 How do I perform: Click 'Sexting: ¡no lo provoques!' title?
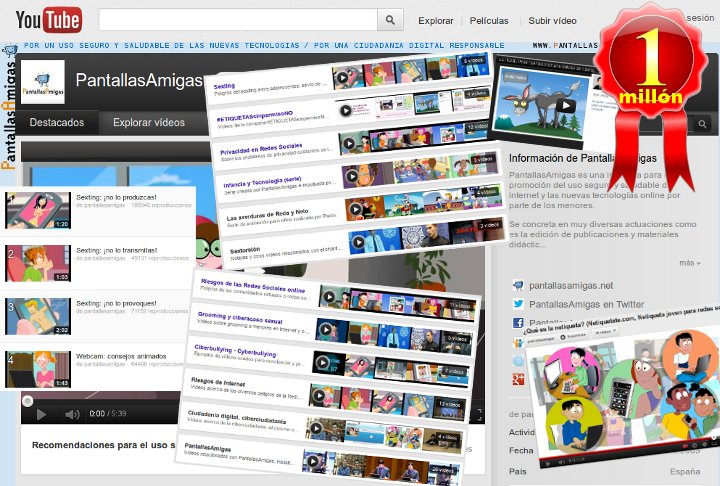(116, 304)
